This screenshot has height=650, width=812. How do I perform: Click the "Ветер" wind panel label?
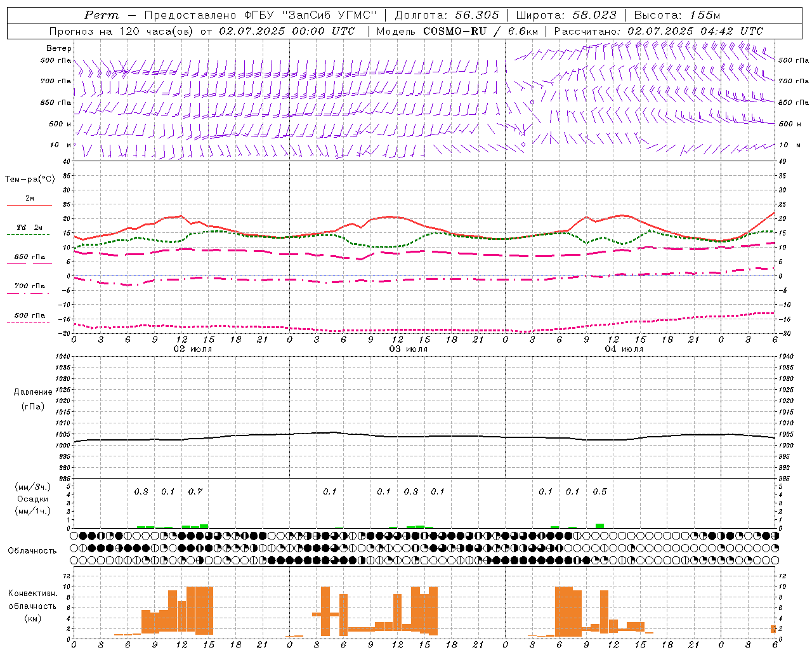click(58, 48)
